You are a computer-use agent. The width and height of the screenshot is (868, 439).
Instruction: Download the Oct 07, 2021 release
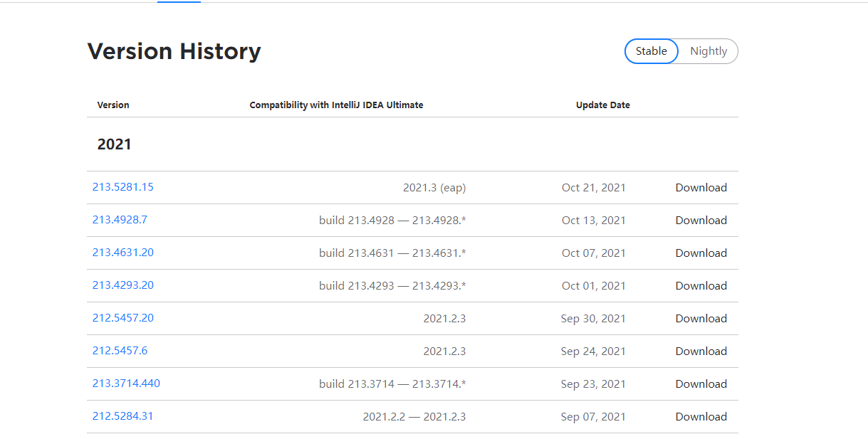(x=701, y=253)
